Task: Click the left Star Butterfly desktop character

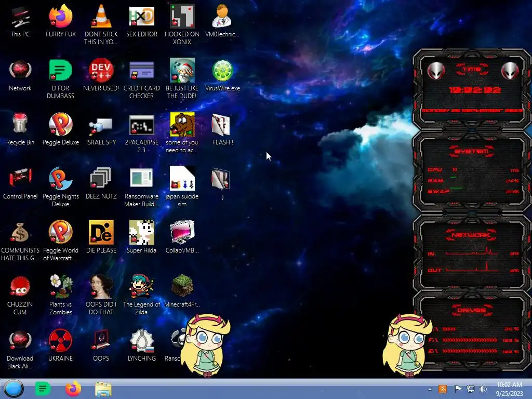Action: (x=205, y=345)
